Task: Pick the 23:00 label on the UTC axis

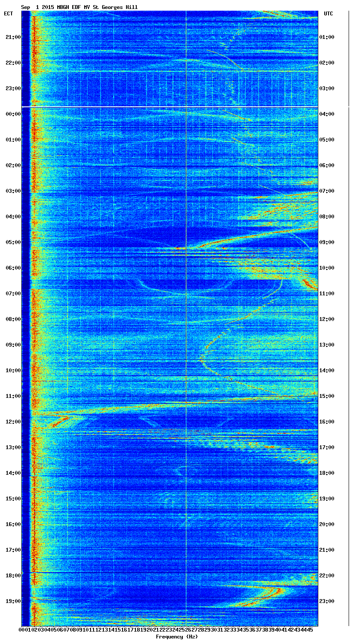Action: click(327, 601)
